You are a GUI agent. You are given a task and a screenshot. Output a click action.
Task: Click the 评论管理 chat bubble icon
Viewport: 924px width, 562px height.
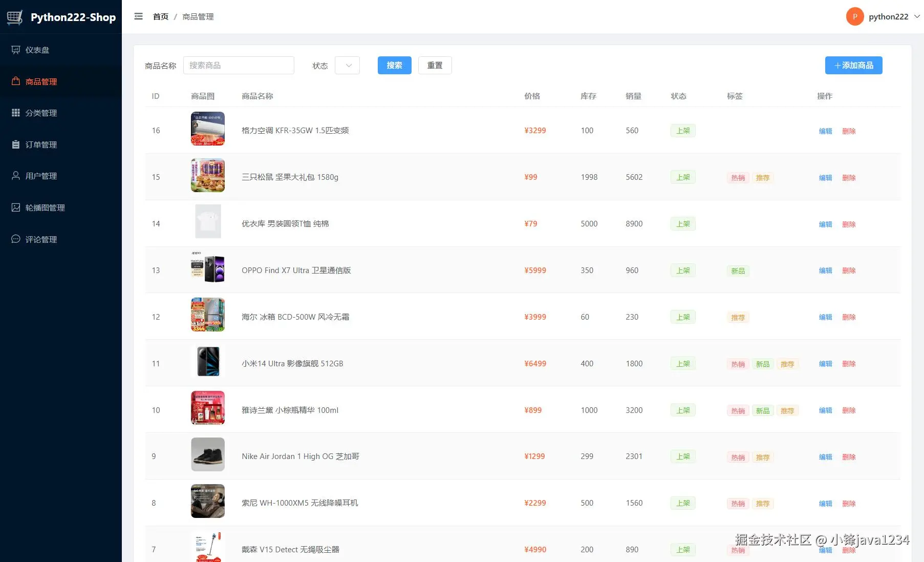16,239
